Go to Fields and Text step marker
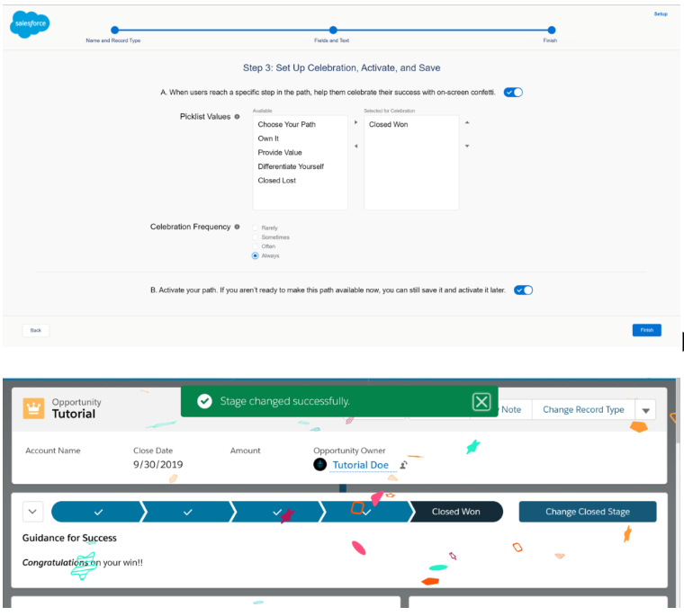 coord(333,30)
